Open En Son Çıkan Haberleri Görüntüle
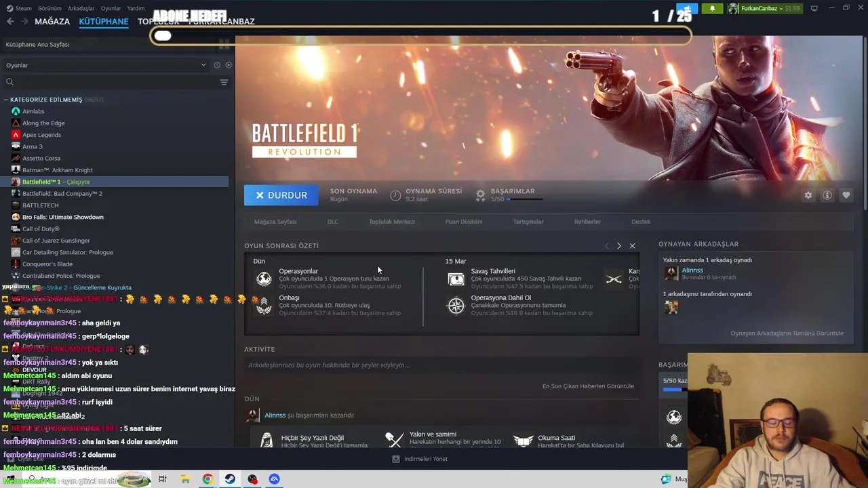The image size is (868, 488). pyautogui.click(x=588, y=386)
